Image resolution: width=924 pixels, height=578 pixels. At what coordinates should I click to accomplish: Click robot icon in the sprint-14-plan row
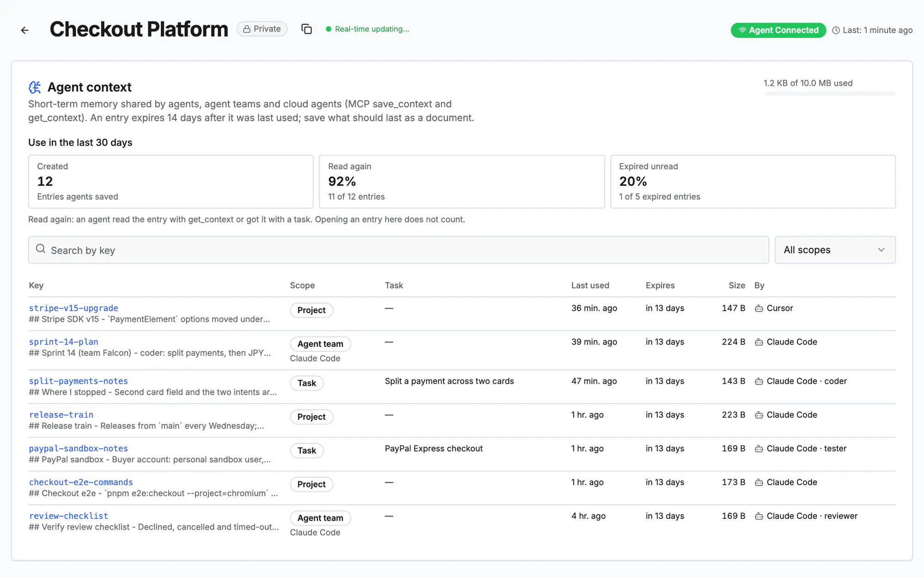click(x=759, y=342)
